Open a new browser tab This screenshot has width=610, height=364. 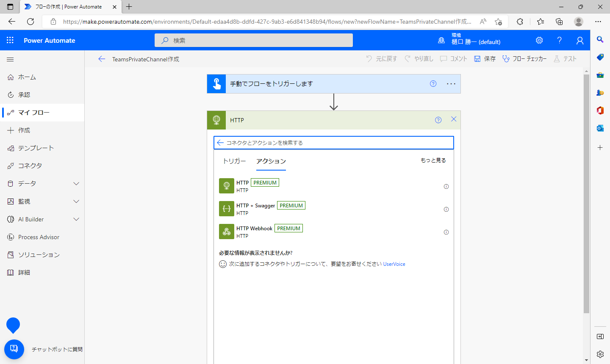coord(129,7)
